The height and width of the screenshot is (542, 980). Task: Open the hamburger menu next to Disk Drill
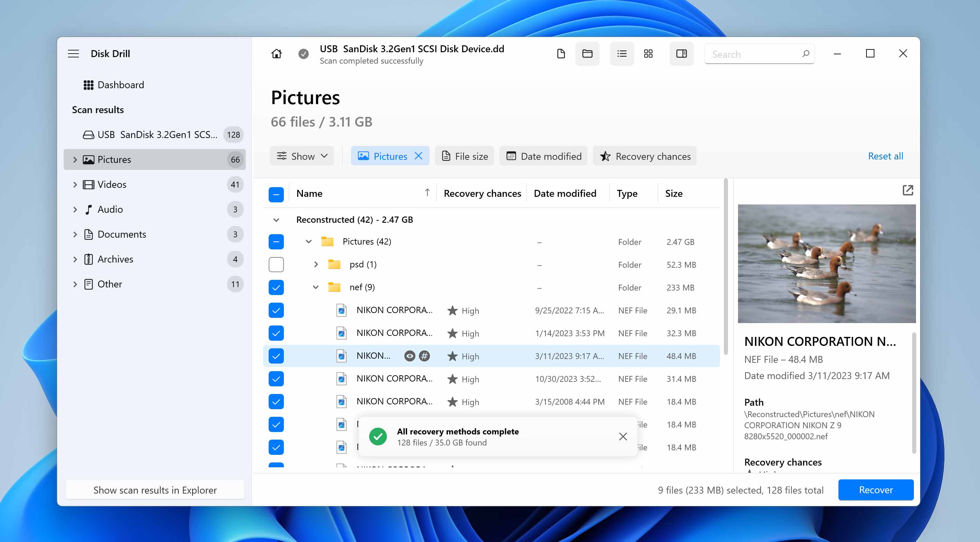pos(73,54)
